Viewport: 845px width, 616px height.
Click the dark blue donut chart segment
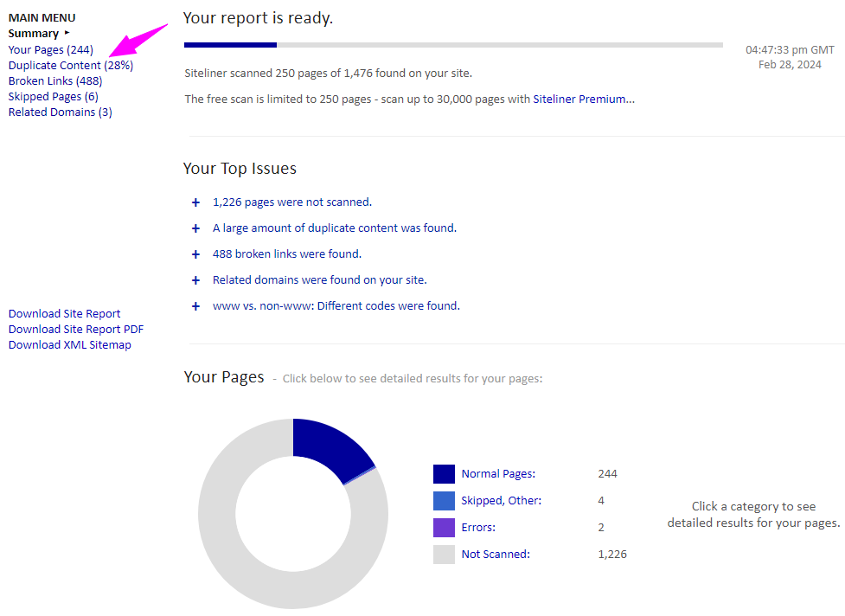tap(329, 446)
